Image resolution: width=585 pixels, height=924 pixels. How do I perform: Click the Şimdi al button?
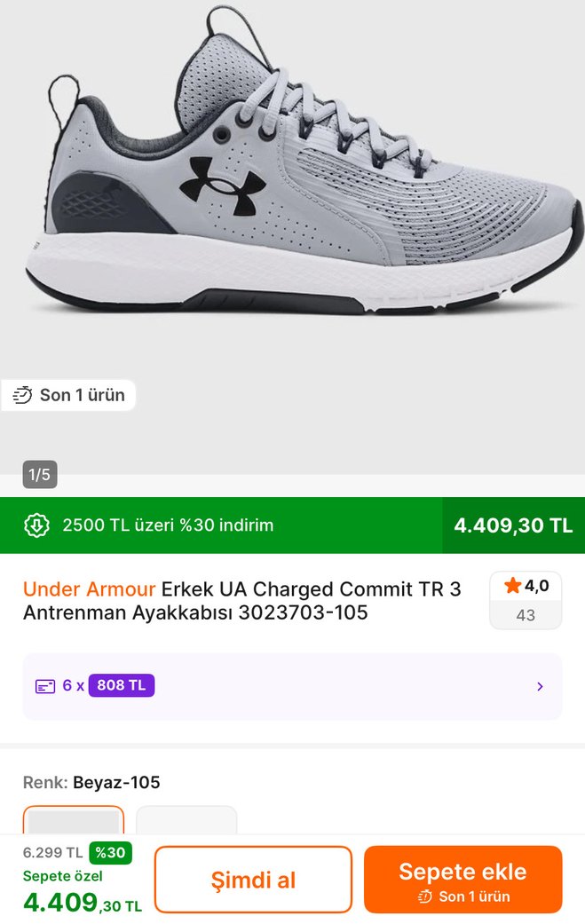253,880
